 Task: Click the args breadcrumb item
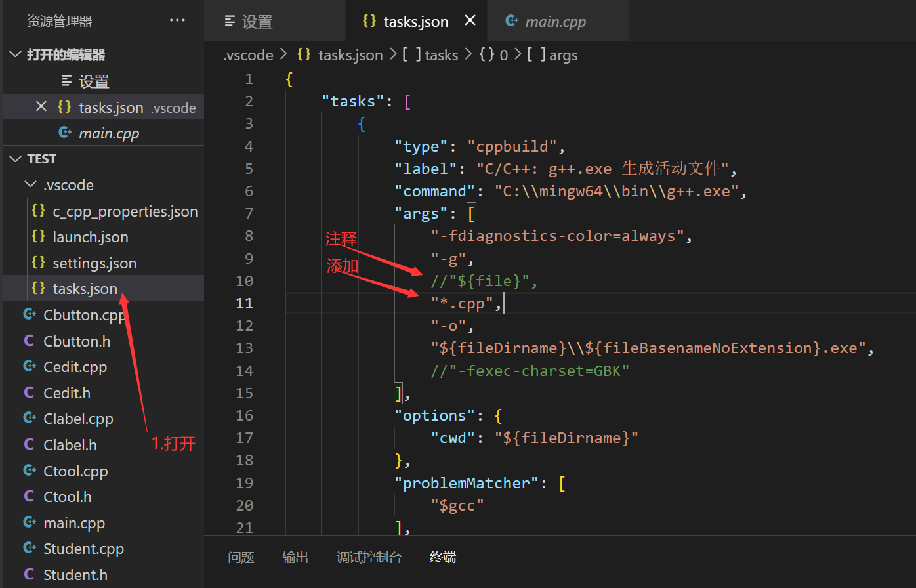(563, 55)
